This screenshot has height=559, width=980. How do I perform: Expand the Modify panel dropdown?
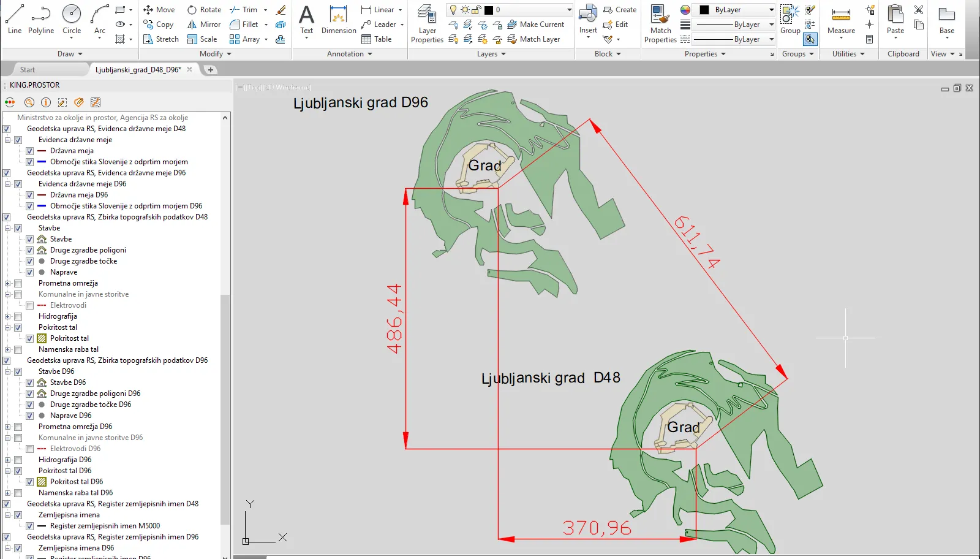[x=216, y=54]
